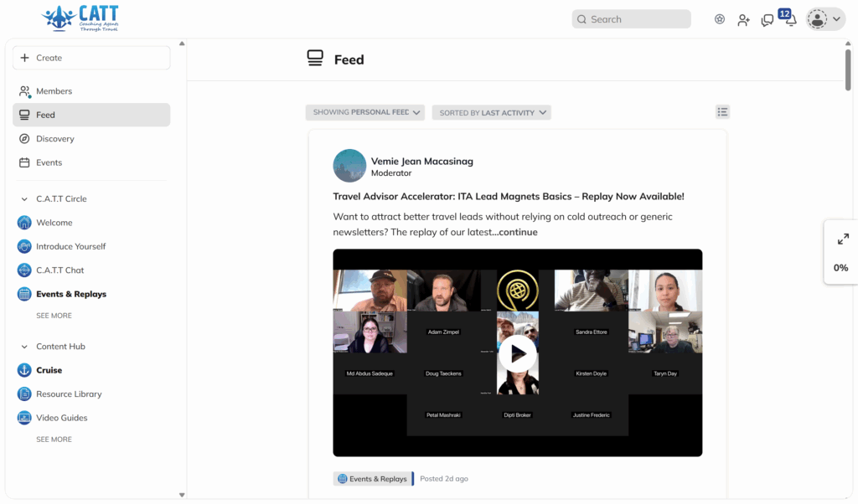Click the plus icon in Create
Viewport: 858px width, 504px height.
coord(24,58)
